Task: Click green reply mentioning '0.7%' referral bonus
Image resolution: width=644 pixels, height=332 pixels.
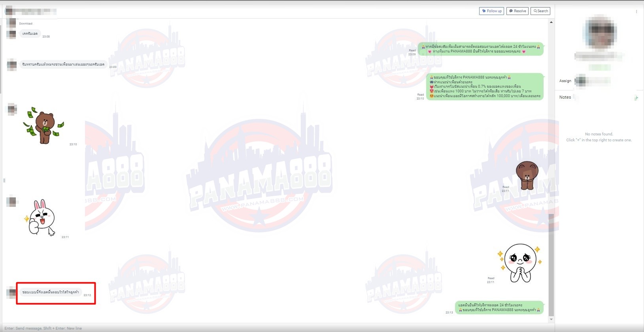Action: pos(485,87)
